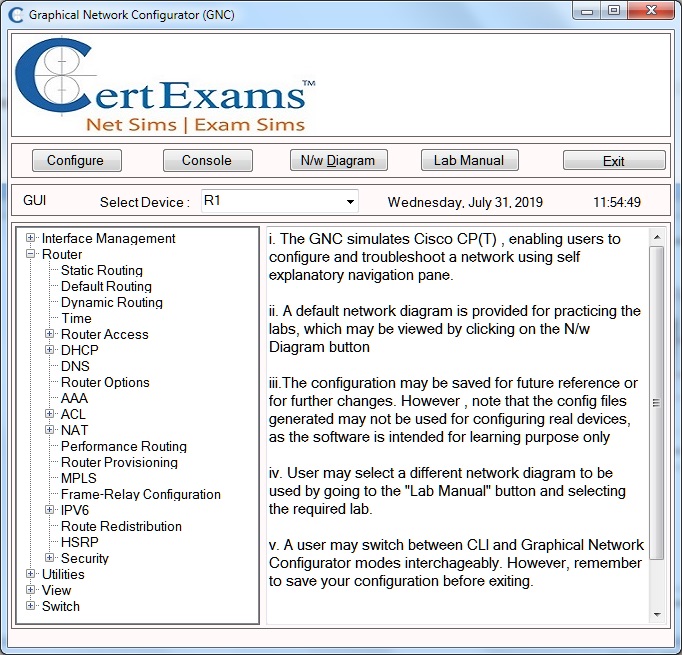Select the View tree item
This screenshot has height=655, width=682.
coord(56,590)
